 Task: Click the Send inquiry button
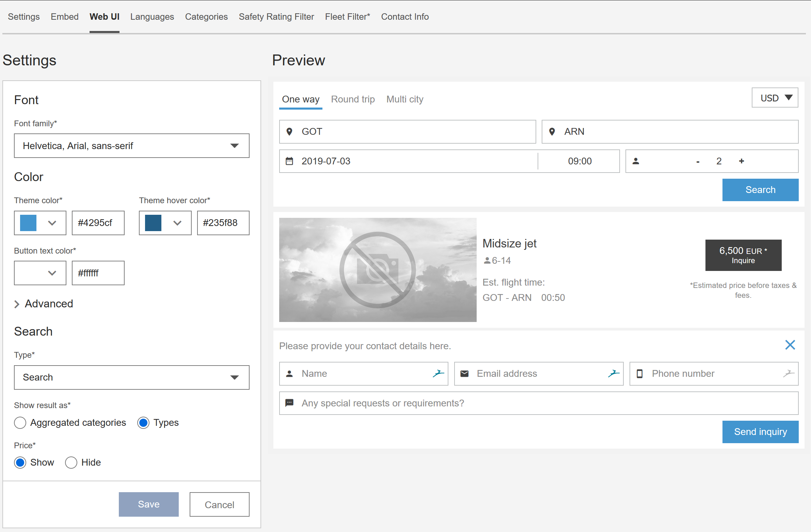pyautogui.click(x=760, y=432)
